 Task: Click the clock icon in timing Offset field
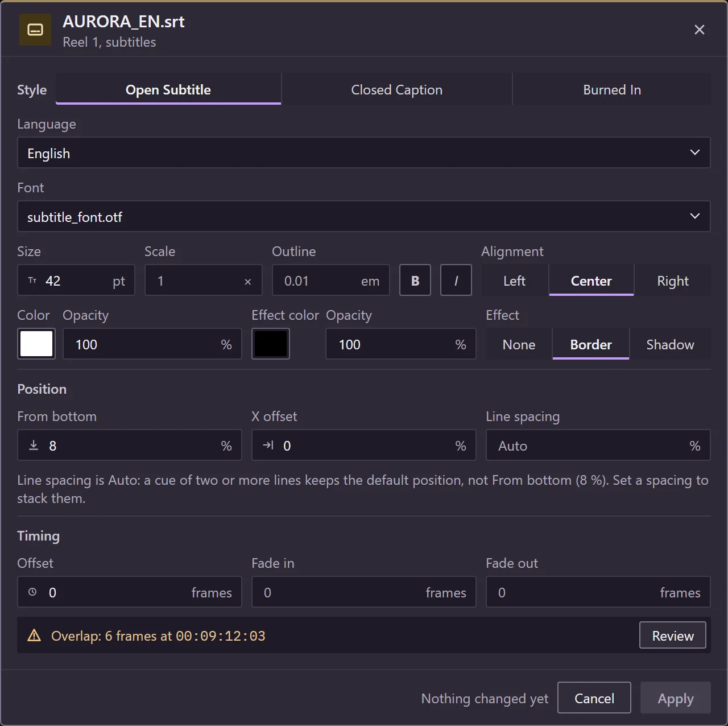point(32,592)
